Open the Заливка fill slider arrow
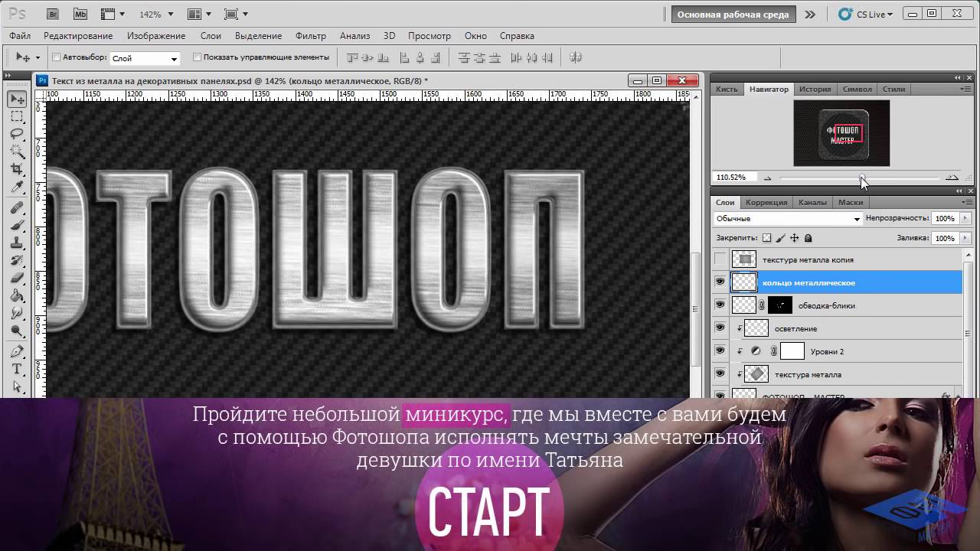This screenshot has height=551, width=980. (x=965, y=238)
